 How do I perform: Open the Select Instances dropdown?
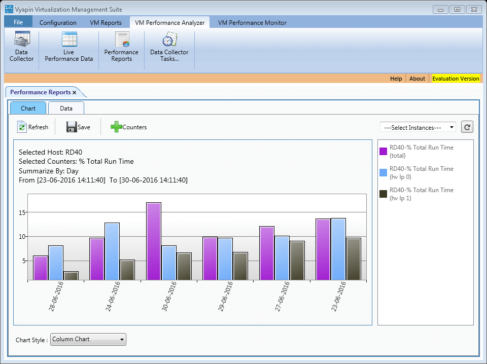[x=418, y=127]
